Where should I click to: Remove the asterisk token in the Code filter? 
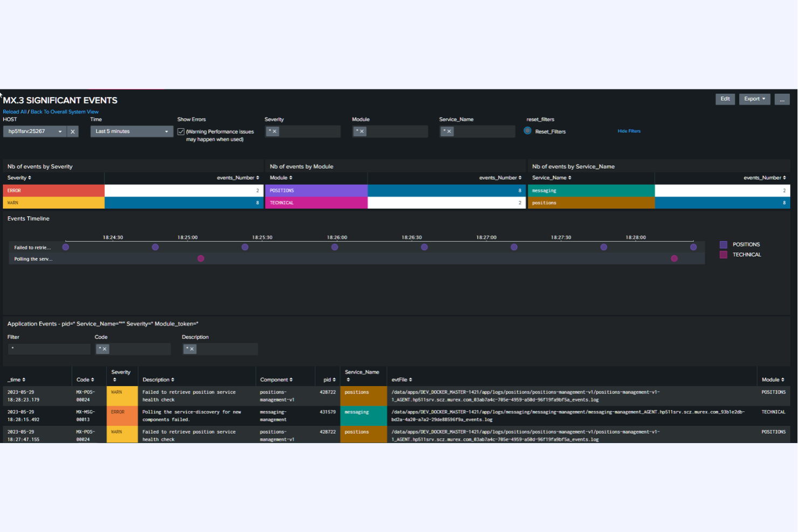pyautogui.click(x=105, y=349)
